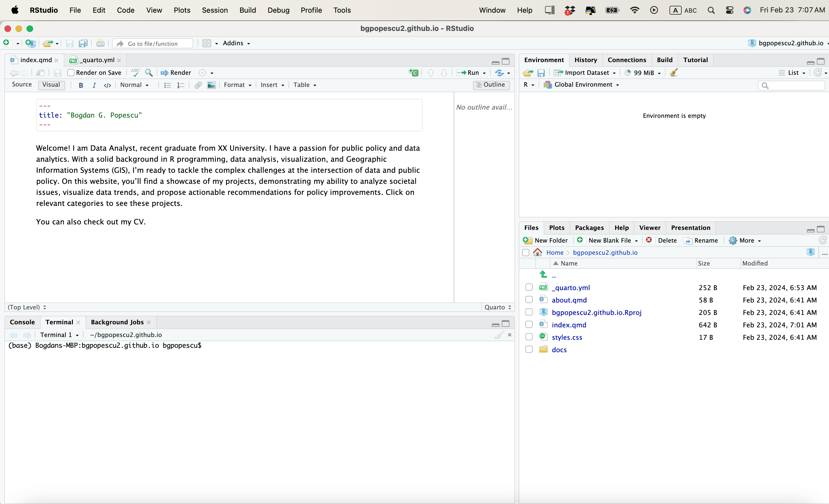Click the Bold formatting icon
The image size is (829, 504).
pos(81,85)
